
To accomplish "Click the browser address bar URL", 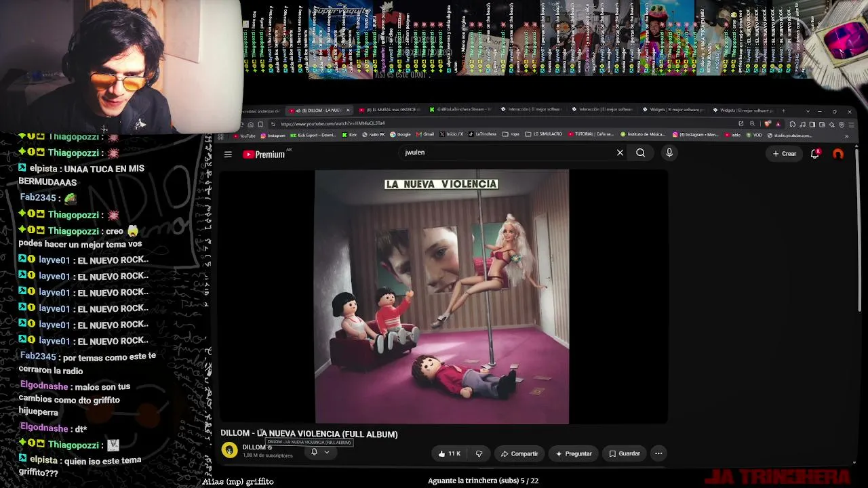I will (x=332, y=123).
